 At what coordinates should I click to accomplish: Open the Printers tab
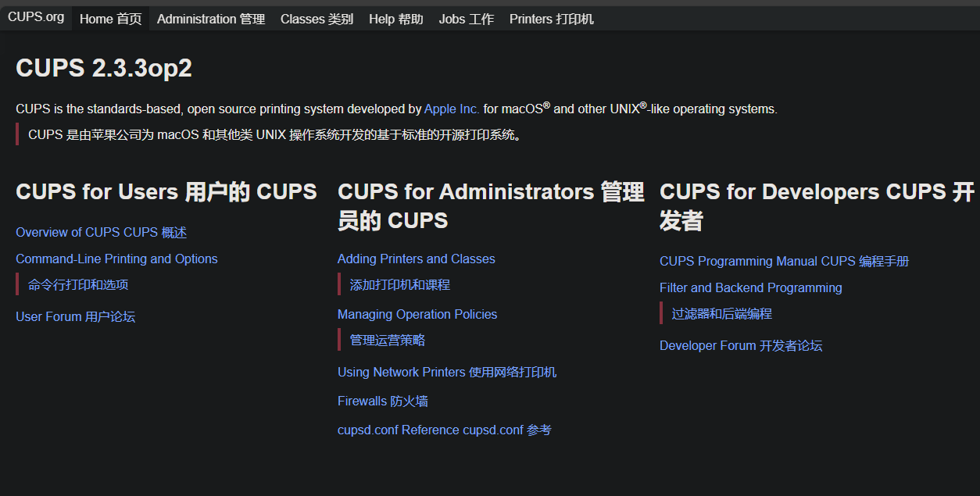551,19
